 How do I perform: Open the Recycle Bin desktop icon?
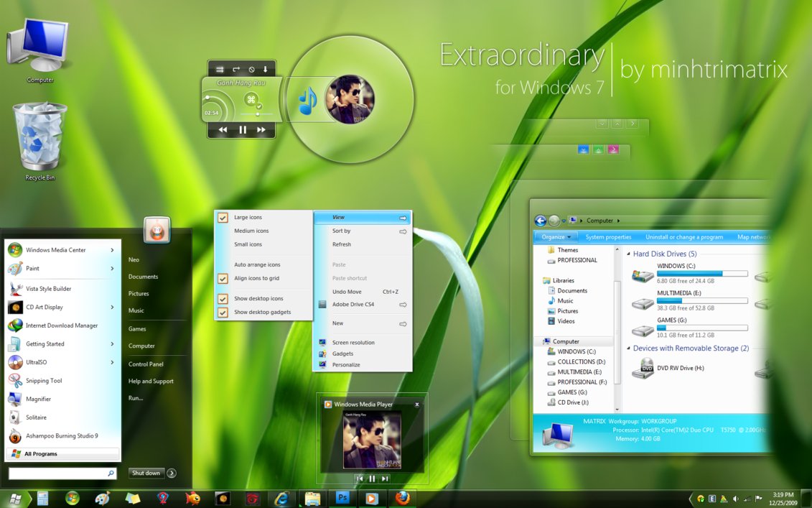coord(39,138)
